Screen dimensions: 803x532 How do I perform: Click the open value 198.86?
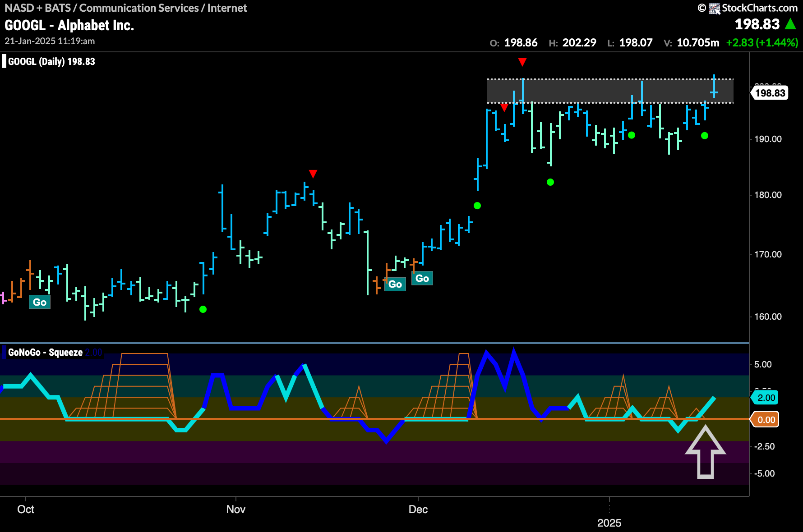[521, 43]
